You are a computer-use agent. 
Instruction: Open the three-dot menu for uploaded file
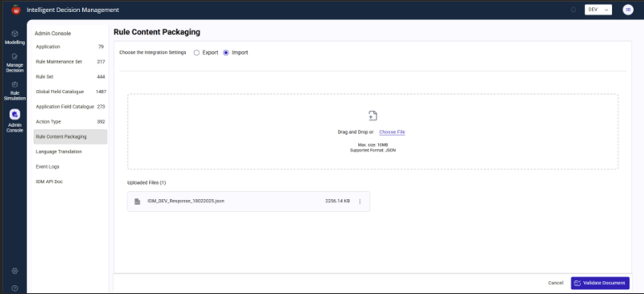pyautogui.click(x=360, y=202)
